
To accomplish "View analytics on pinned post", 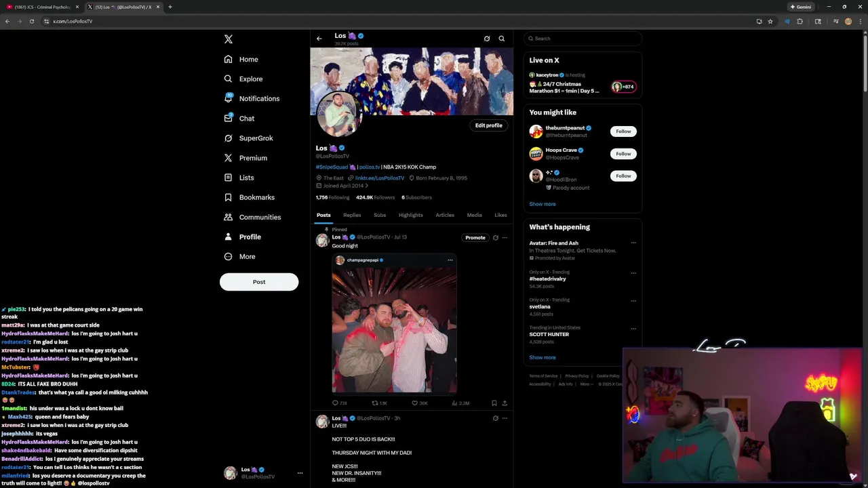I will pyautogui.click(x=460, y=403).
